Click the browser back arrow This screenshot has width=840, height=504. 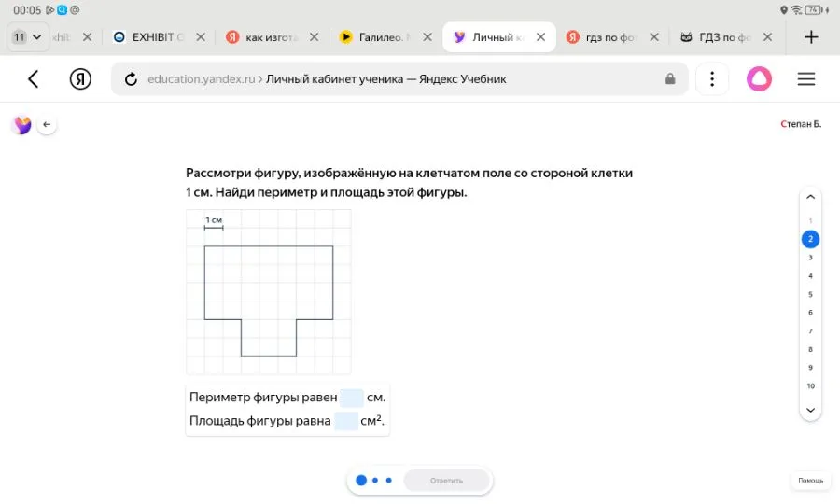(x=34, y=79)
